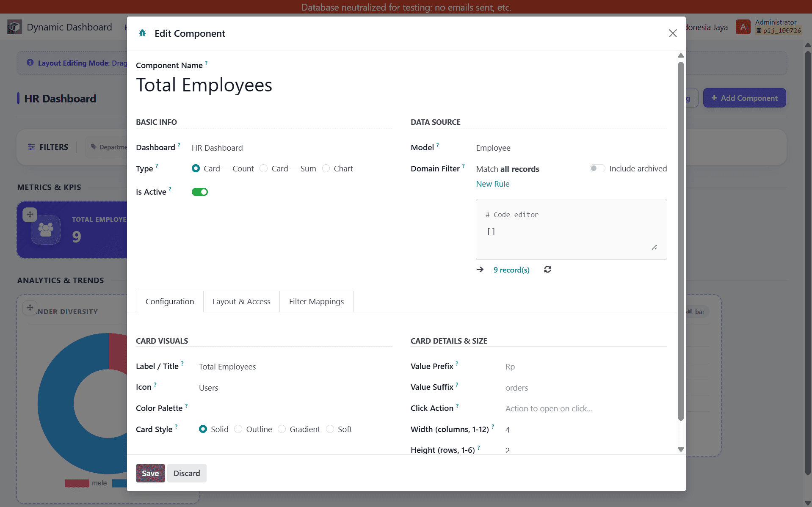Click the Value Prefix input field
This screenshot has width=812, height=507.
pyautogui.click(x=586, y=366)
